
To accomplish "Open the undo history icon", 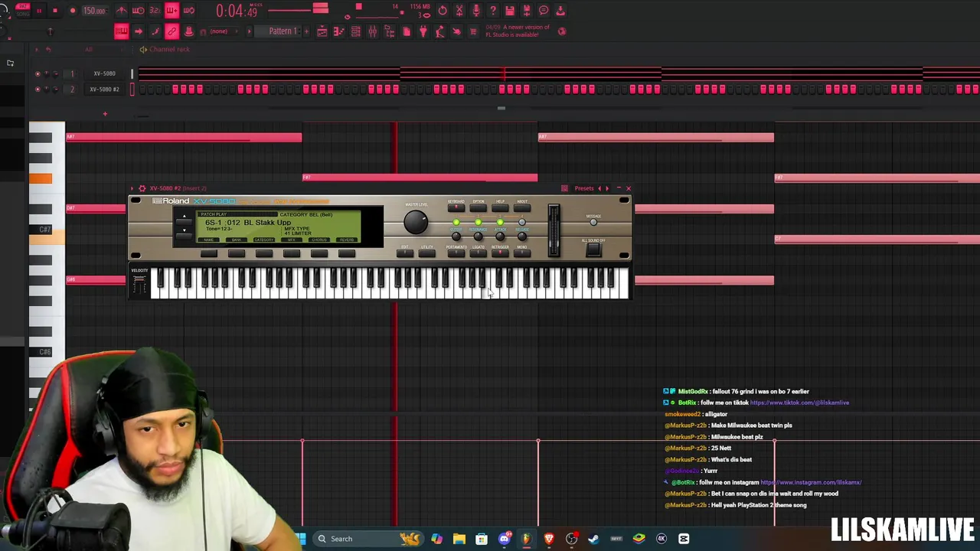I will coord(443,11).
